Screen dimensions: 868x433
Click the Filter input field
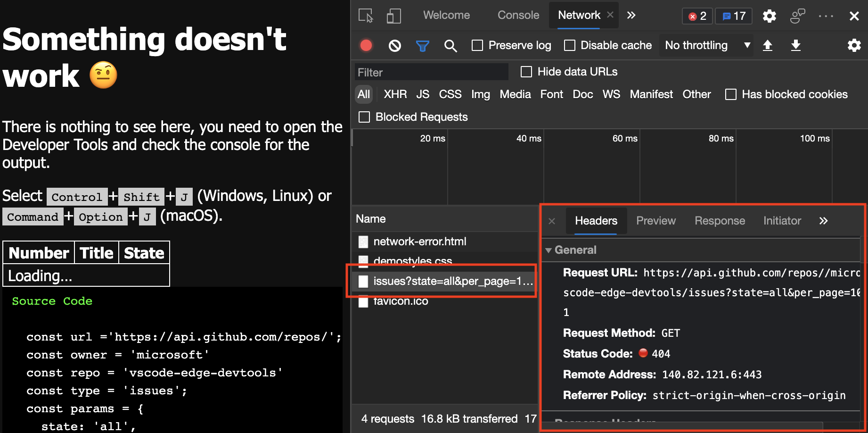click(431, 72)
